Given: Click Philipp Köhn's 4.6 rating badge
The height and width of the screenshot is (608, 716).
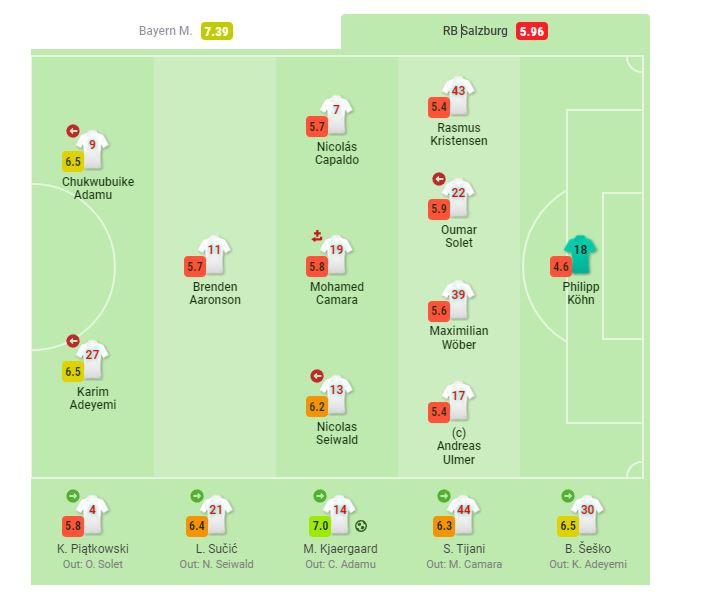Looking at the screenshot, I should (x=561, y=266).
